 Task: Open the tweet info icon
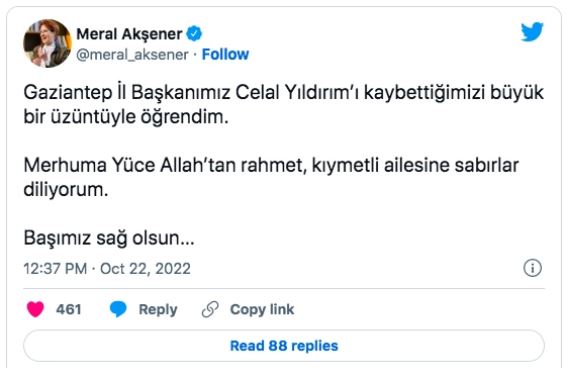click(532, 268)
